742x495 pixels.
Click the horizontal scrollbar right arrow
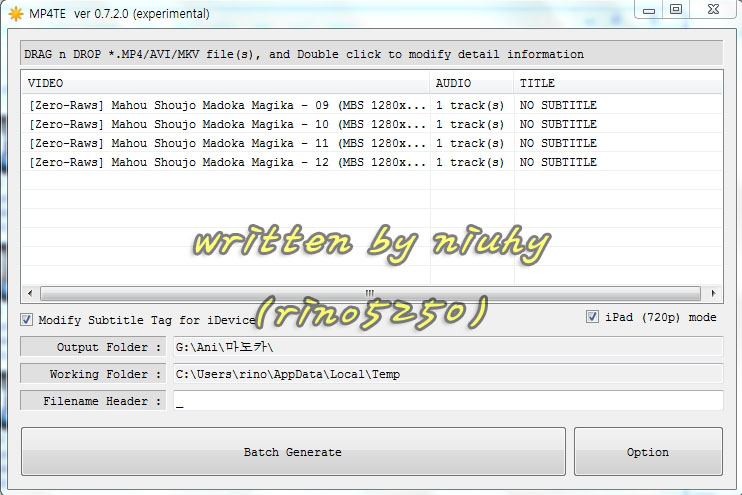(x=713, y=293)
